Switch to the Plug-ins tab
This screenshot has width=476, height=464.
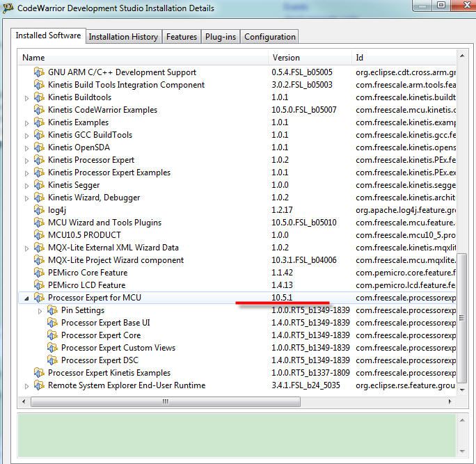(221, 37)
